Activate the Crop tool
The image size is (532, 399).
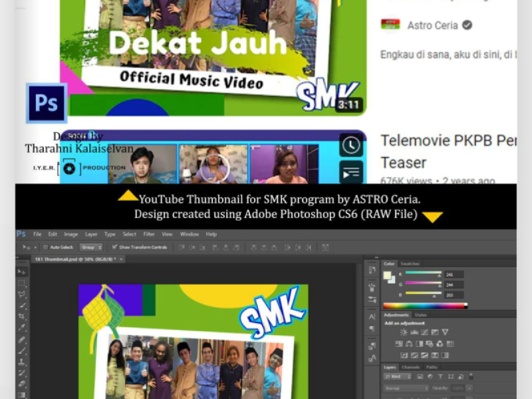22,317
